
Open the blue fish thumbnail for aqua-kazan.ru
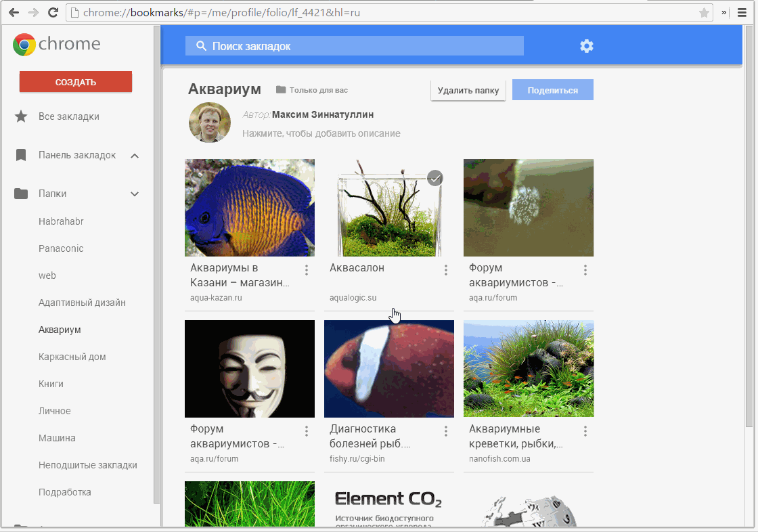tap(250, 208)
